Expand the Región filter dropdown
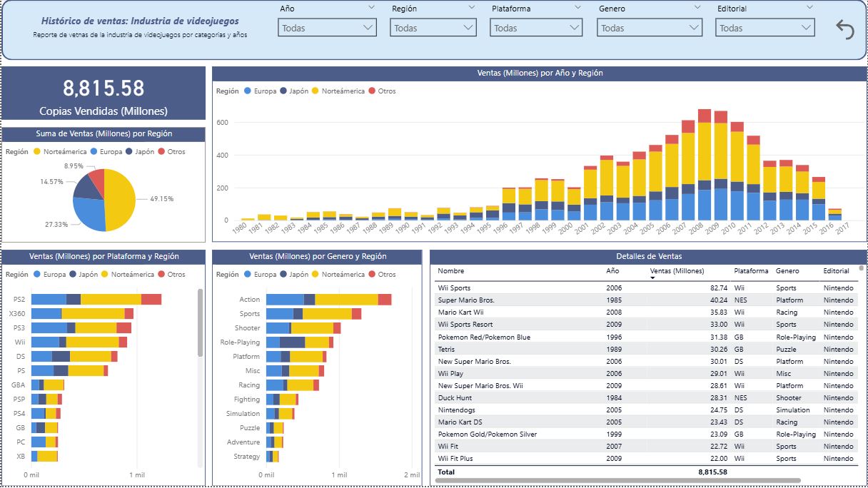Screen dimensions: 868x488 [x=433, y=29]
